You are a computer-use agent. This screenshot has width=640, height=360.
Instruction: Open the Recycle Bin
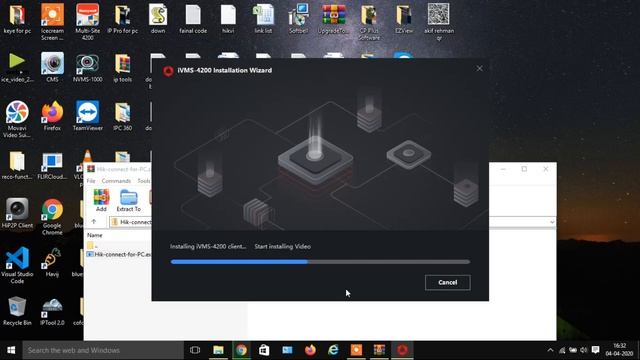click(17, 311)
